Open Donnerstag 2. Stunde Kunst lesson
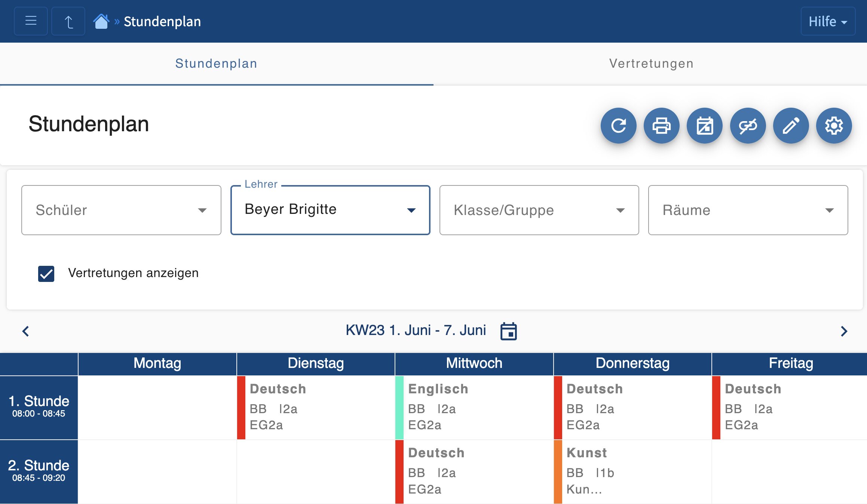Screen dimensions: 867x504 pyautogui.click(x=632, y=472)
